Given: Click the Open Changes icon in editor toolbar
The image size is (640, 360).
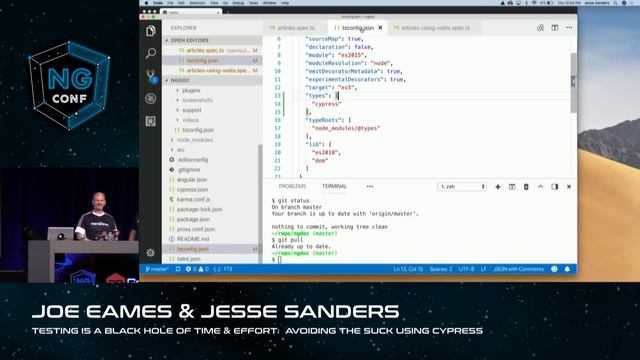Looking at the screenshot, I should tap(540, 28).
